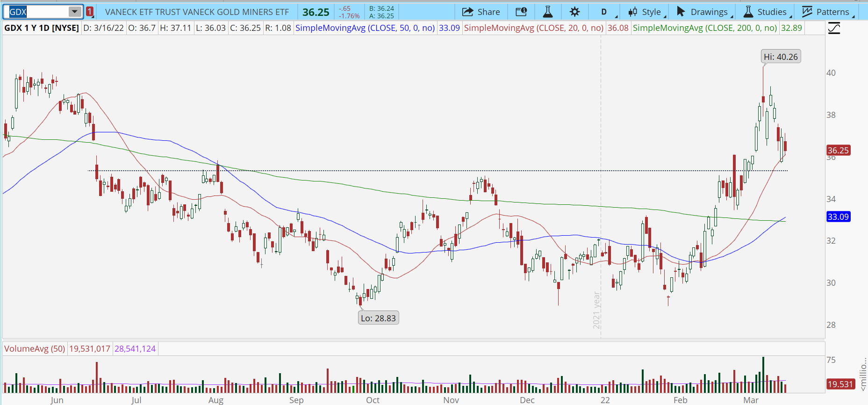The width and height of the screenshot is (868, 405).
Task: Click the GDX 1 Y 1D [NYSE] label
Action: coord(42,28)
